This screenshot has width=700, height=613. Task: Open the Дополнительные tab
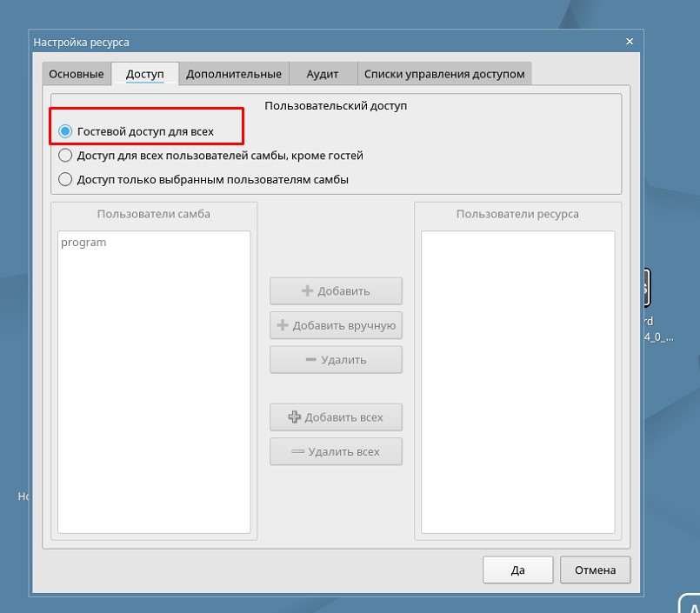point(233,74)
